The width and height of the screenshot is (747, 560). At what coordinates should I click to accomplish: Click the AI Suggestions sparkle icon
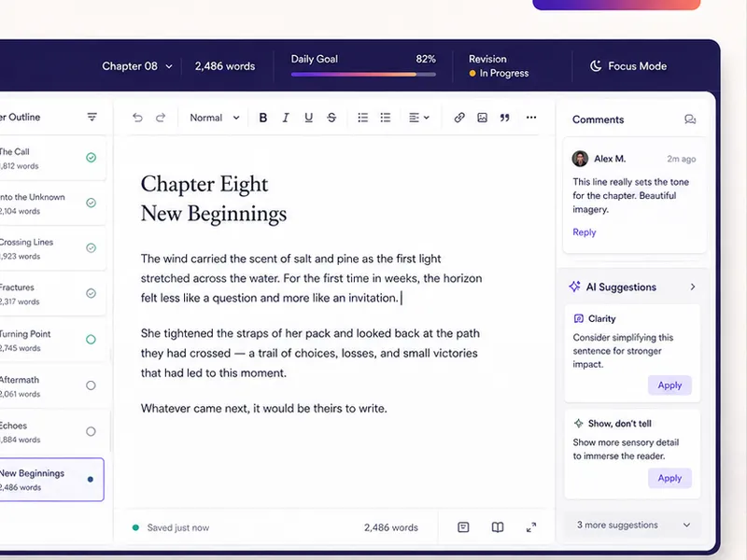click(x=574, y=287)
